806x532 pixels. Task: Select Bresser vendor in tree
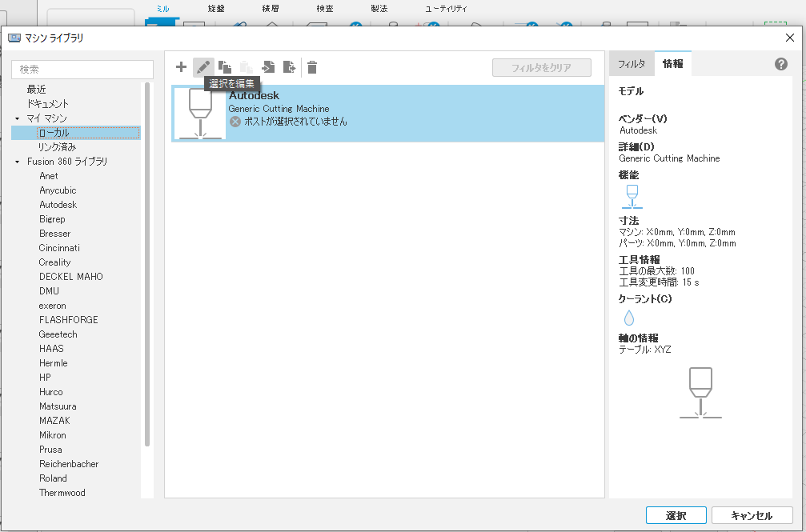(x=55, y=234)
